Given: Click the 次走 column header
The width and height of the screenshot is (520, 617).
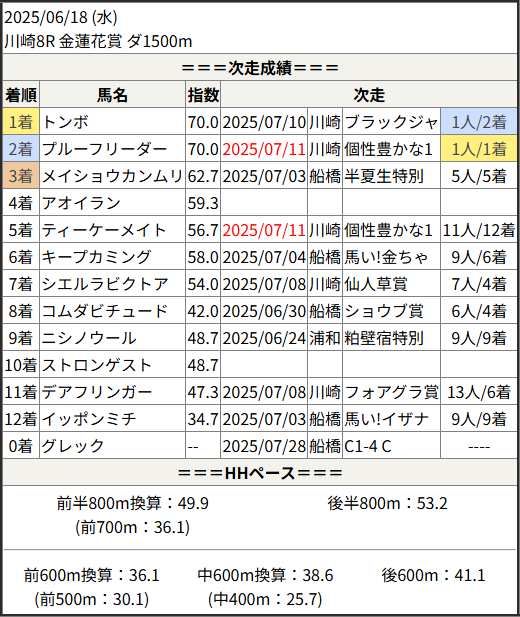Looking at the screenshot, I should coord(369,94).
